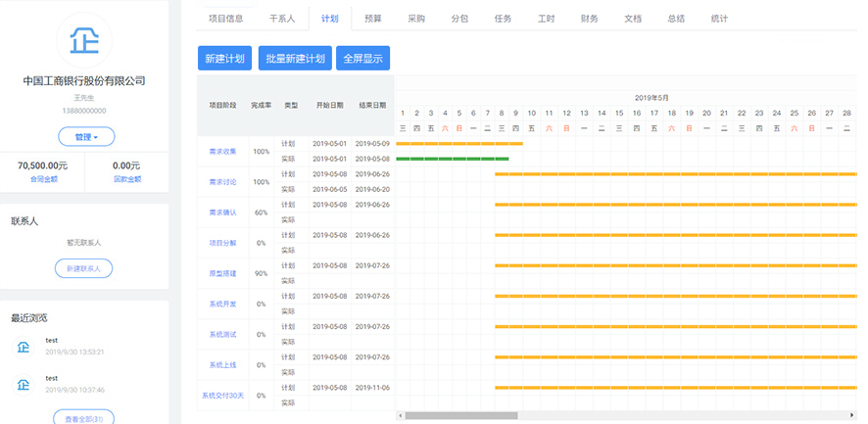Open the 预算 tab
Viewport: 868px width, 424px height.
point(373,19)
